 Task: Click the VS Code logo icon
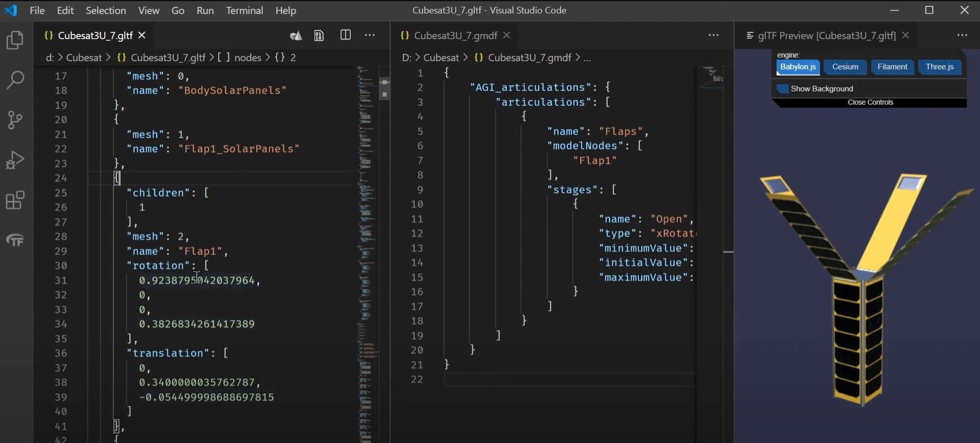[11, 10]
